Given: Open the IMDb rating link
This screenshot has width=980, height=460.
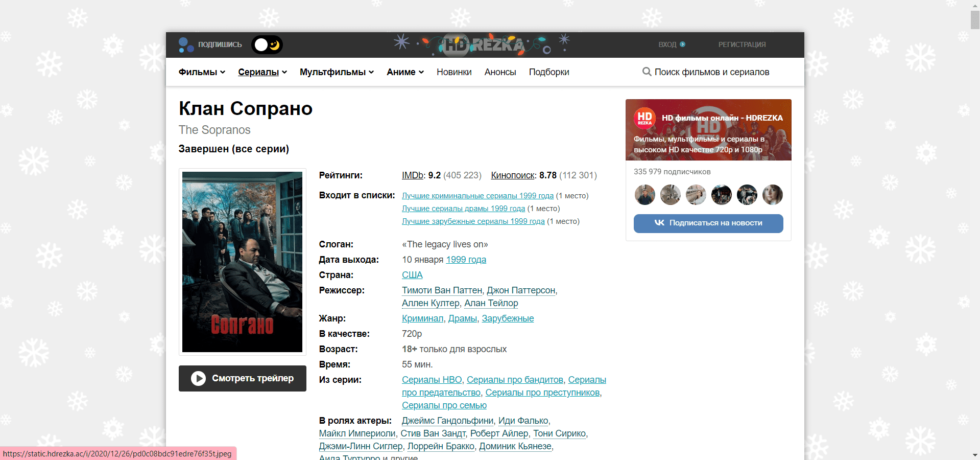Looking at the screenshot, I should pyautogui.click(x=413, y=175).
